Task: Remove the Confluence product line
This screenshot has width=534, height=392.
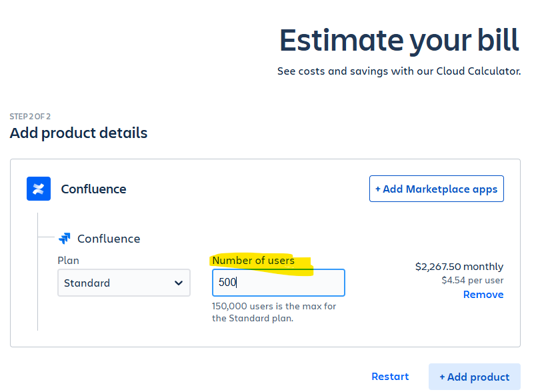Action: (x=483, y=295)
